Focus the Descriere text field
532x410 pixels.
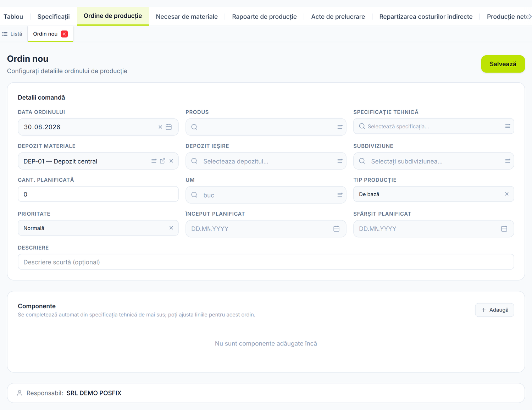[x=266, y=262]
